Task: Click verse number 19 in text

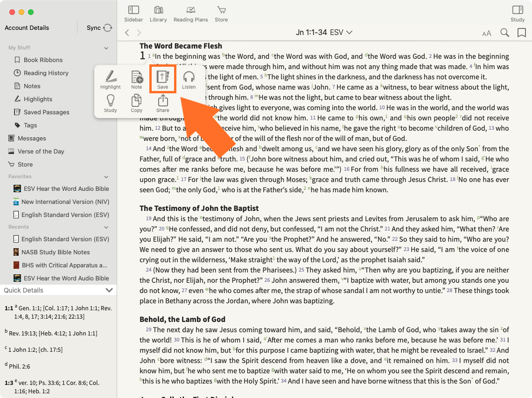Action: point(148,219)
